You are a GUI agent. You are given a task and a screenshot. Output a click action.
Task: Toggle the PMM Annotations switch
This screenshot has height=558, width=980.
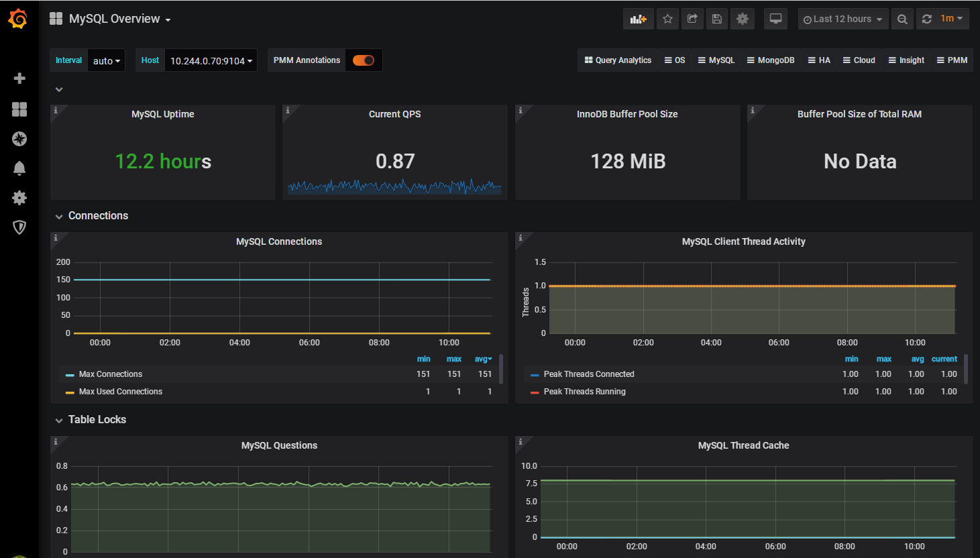click(x=364, y=60)
